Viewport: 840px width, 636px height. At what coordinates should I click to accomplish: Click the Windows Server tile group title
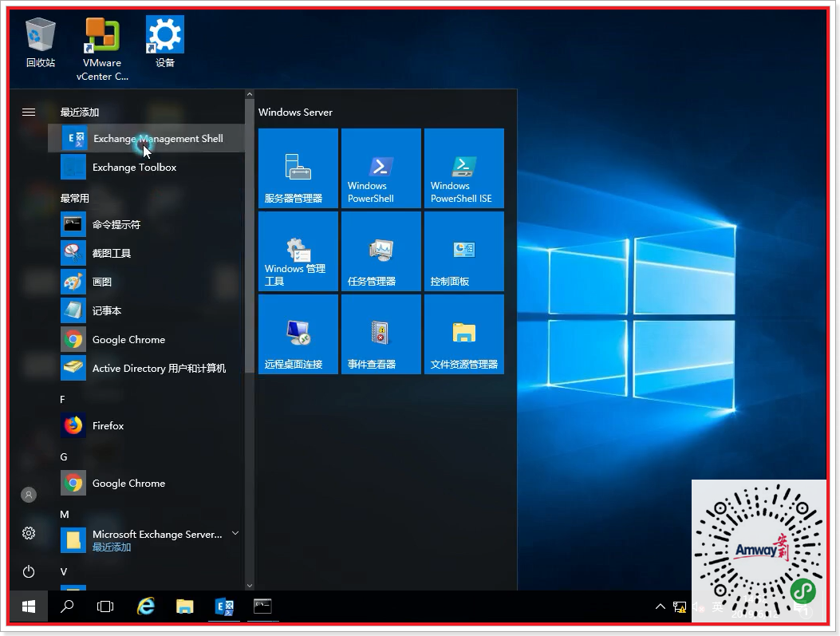coord(295,112)
